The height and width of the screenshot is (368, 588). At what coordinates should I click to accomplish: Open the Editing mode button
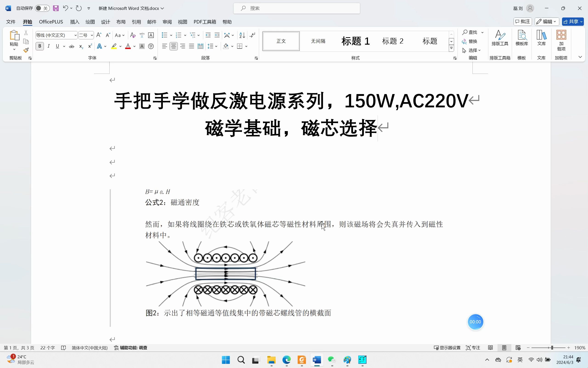(x=547, y=22)
